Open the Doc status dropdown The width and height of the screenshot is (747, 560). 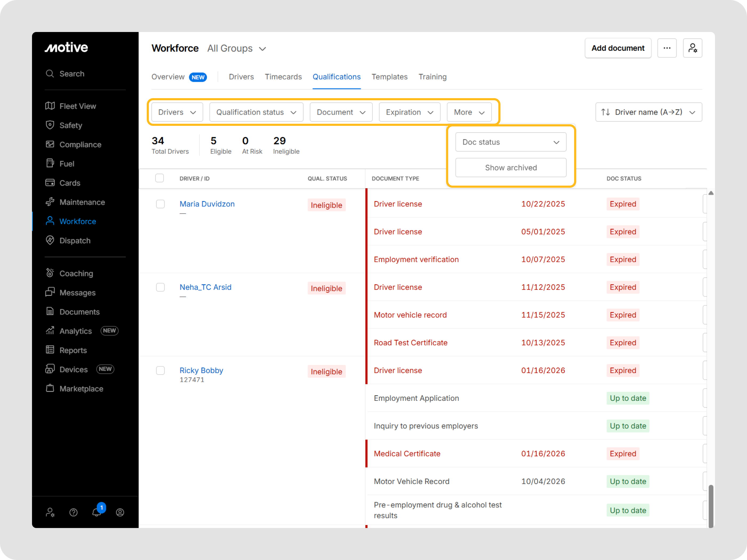[510, 142]
